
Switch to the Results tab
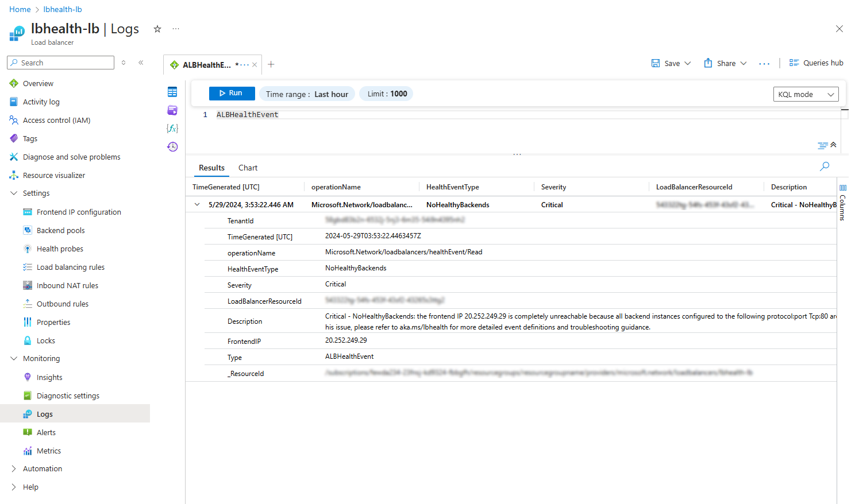pos(211,168)
